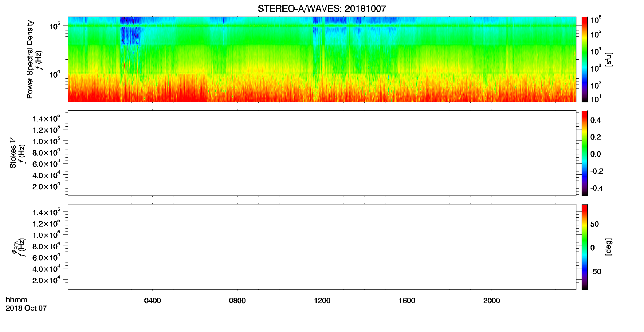This screenshot has height=332, width=644.
Task: Click the 1600 time tick label
Action: pos(407,301)
